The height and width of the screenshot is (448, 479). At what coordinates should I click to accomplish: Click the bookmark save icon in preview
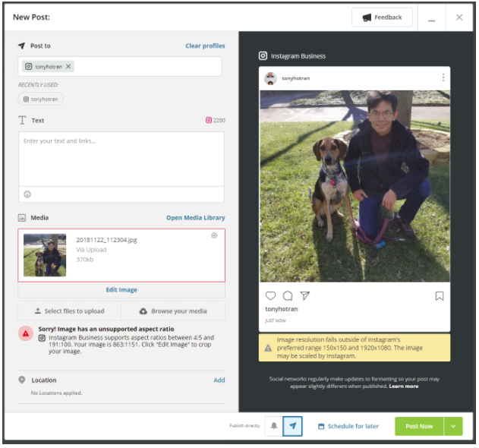pyautogui.click(x=440, y=296)
